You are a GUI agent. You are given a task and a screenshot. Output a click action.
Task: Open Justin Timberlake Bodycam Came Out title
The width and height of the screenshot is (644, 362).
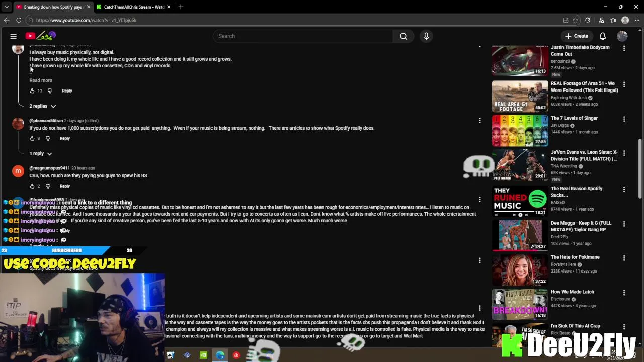coord(580,50)
